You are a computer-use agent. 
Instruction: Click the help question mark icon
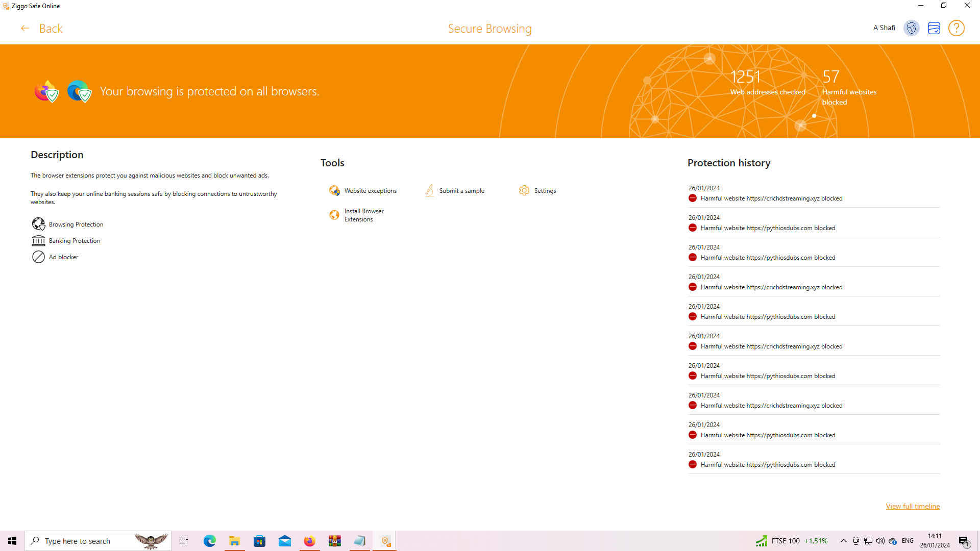click(956, 28)
